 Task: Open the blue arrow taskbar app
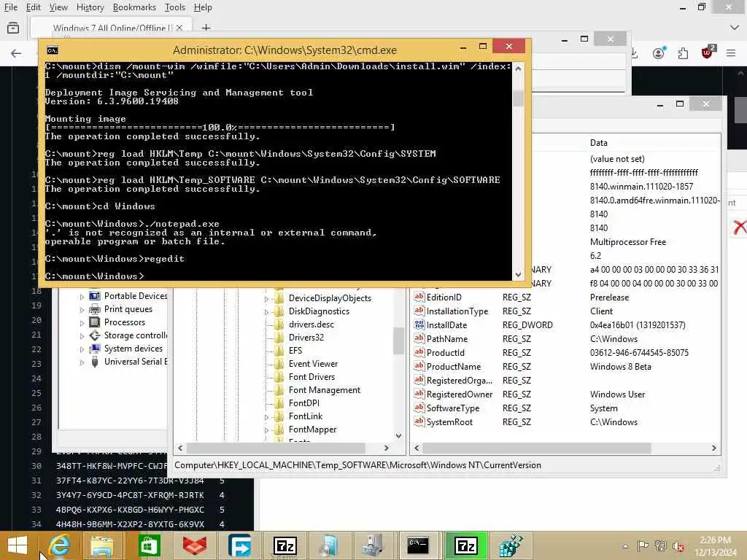(x=239, y=545)
